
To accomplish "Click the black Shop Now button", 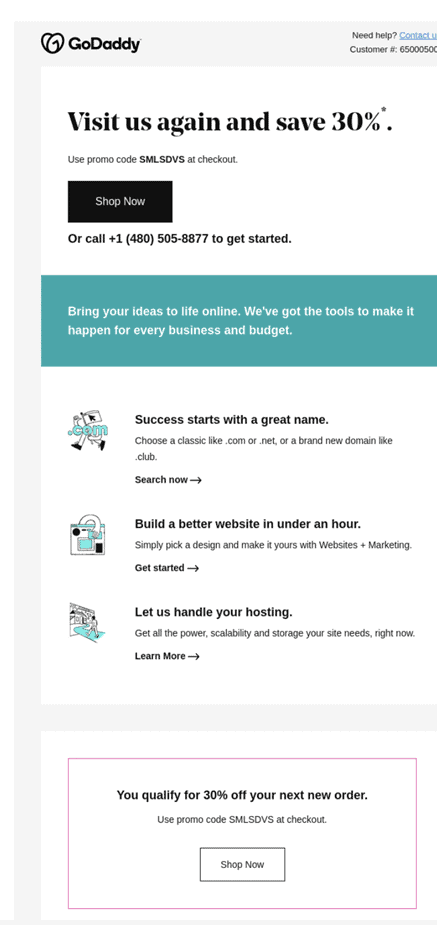I will point(120,202).
